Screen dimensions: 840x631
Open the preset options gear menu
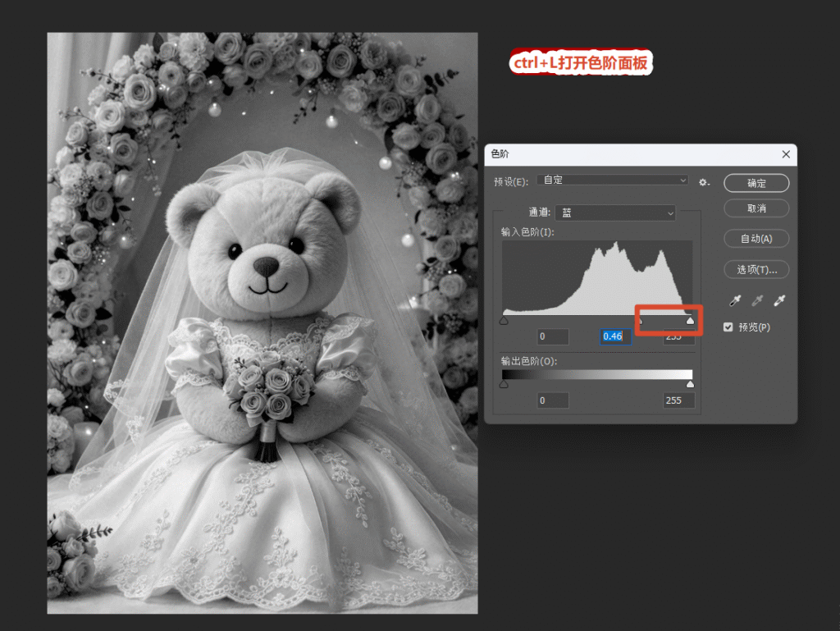pos(704,183)
